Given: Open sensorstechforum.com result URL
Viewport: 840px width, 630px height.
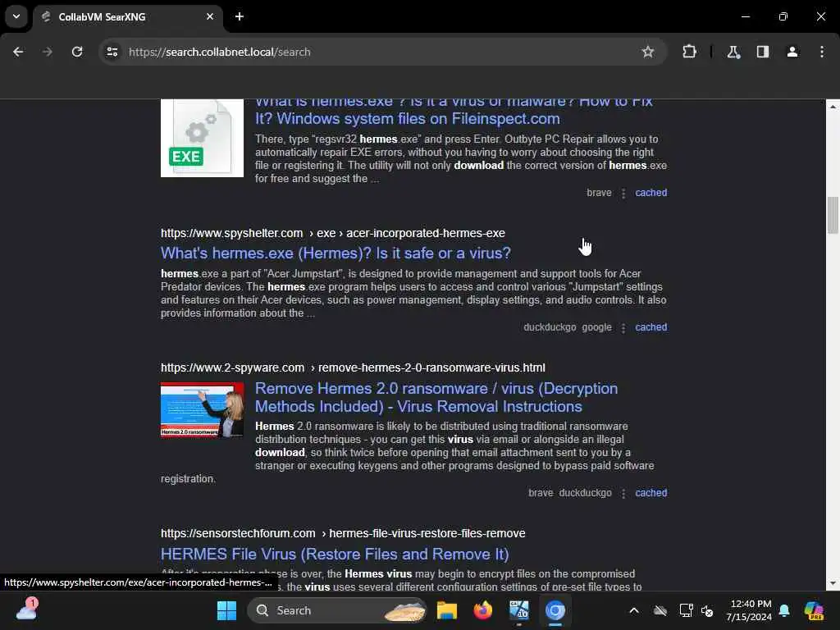Looking at the screenshot, I should point(343,533).
